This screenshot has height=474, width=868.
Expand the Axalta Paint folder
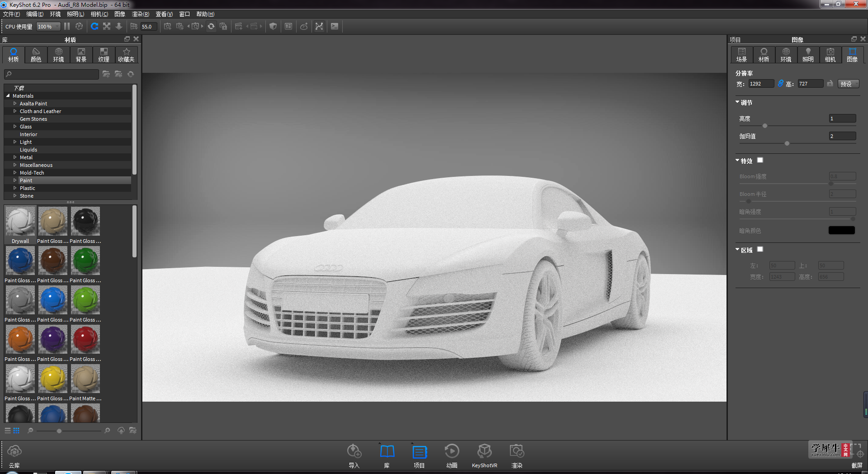pos(15,104)
